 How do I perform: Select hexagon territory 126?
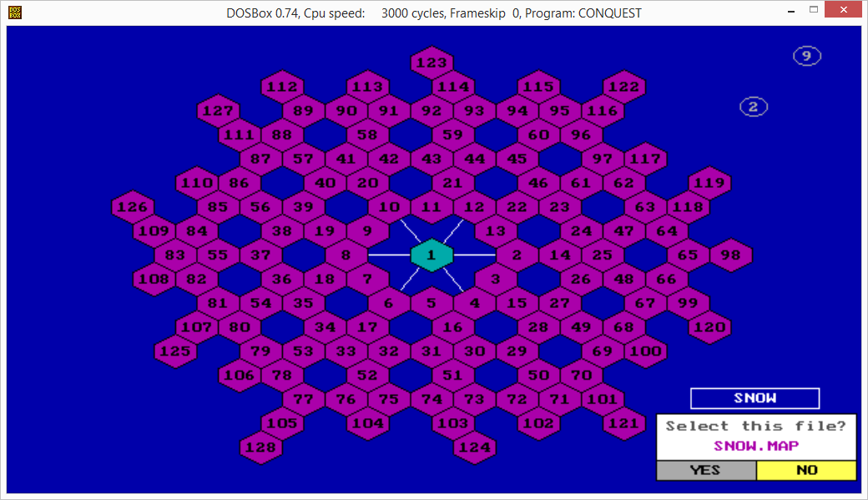[x=133, y=207]
